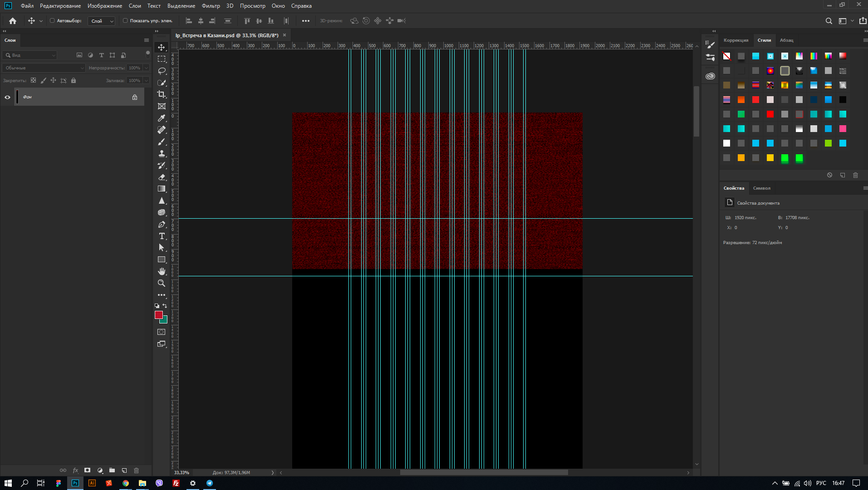Hide the Фон layer visibility
This screenshot has height=490, width=868.
point(7,97)
